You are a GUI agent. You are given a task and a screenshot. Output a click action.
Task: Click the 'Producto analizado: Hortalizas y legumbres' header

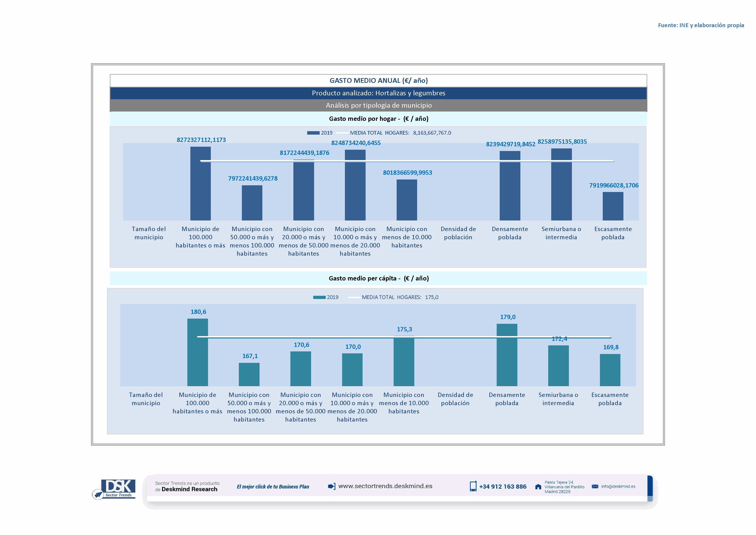[378, 93]
